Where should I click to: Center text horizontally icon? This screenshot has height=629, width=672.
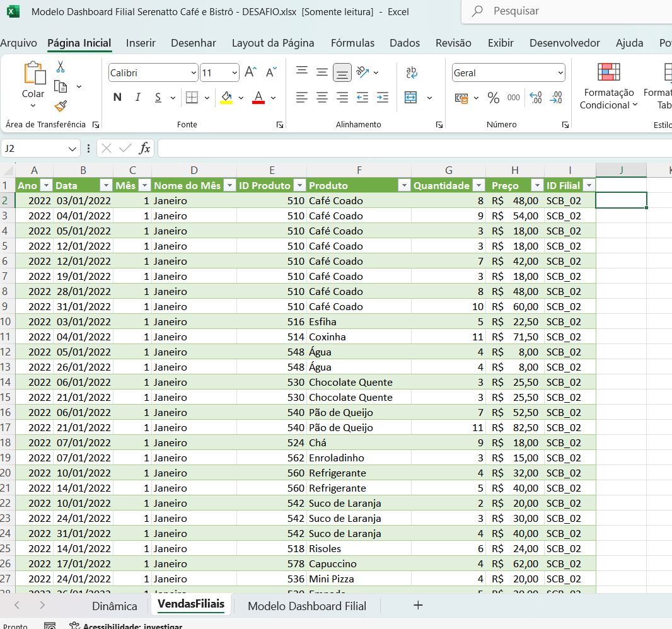pyautogui.click(x=322, y=98)
